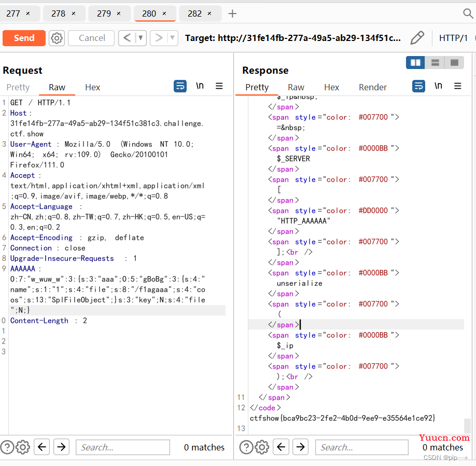Open response search settings gear
This screenshot has height=466, width=476.
pyautogui.click(x=262, y=447)
